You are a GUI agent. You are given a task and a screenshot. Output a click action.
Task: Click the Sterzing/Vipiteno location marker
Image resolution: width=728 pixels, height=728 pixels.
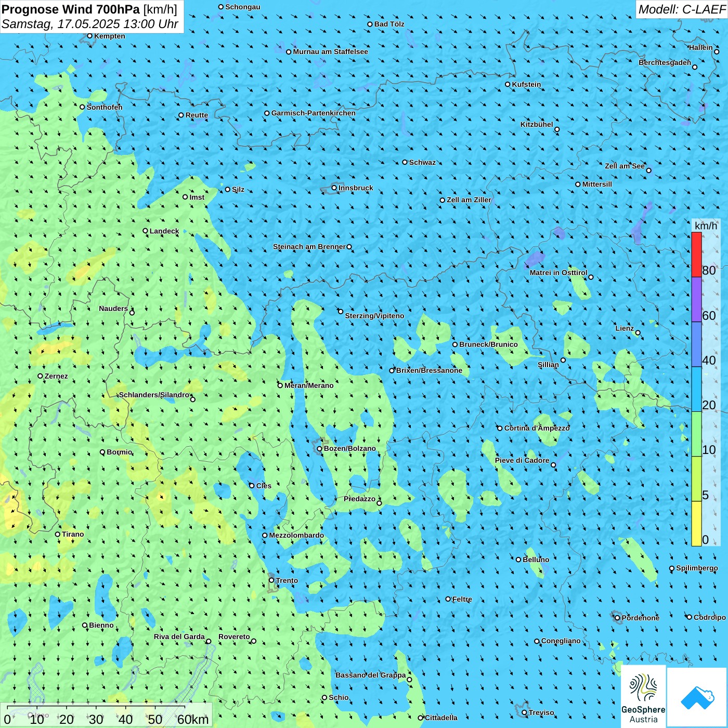341,311
